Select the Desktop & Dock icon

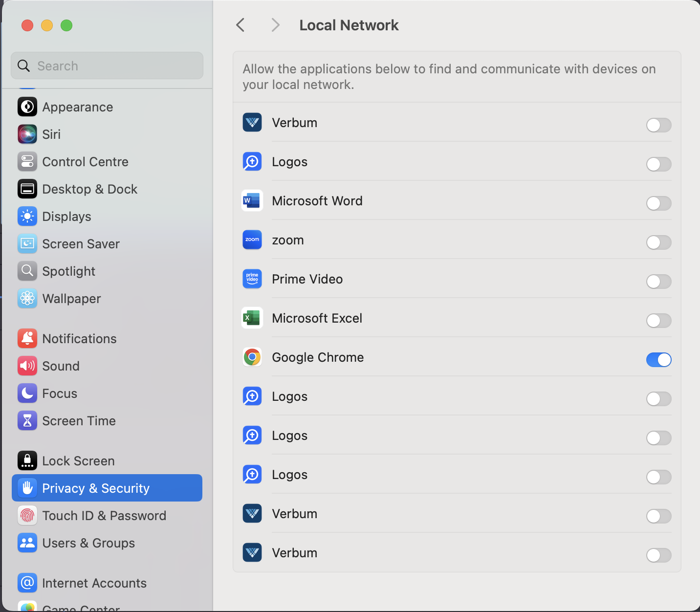pyautogui.click(x=27, y=189)
